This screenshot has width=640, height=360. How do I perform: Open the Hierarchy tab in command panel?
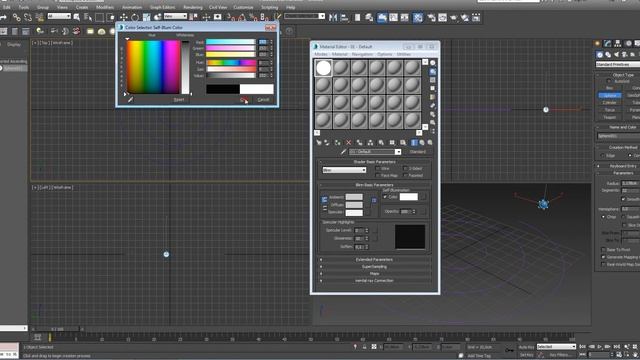(618, 43)
